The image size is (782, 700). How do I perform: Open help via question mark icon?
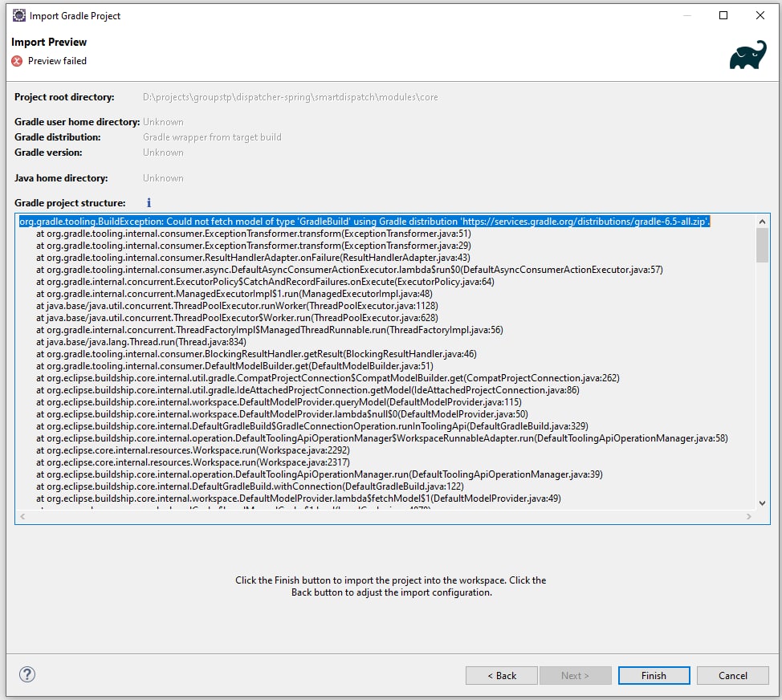point(27,674)
